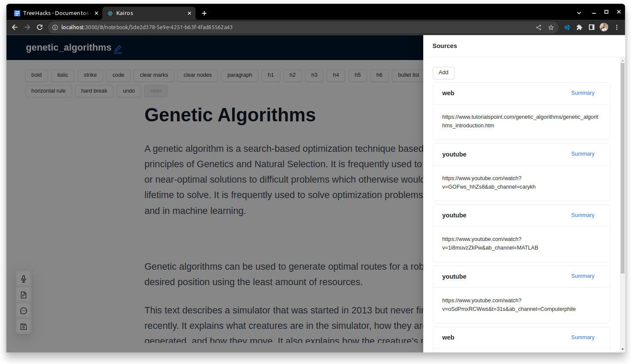Image resolution: width=631 pixels, height=364 pixels.
Task: Apply h2 heading
Action: click(x=292, y=75)
